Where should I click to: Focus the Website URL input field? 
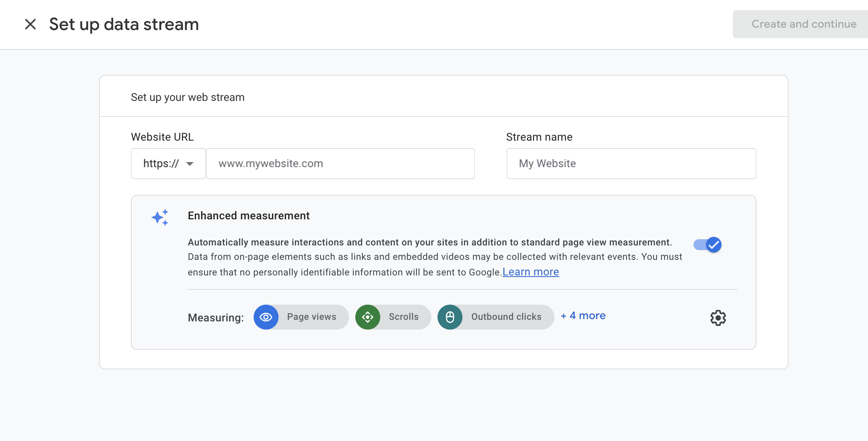point(340,164)
